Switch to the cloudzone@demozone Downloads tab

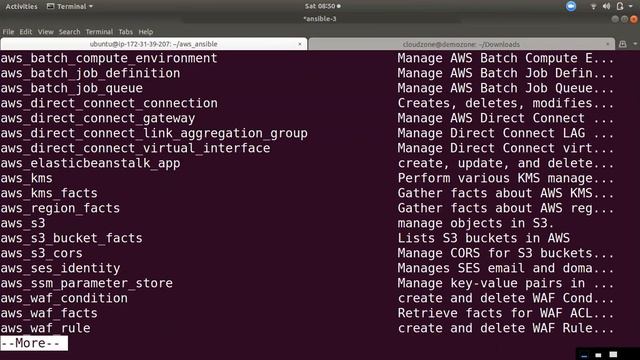pyautogui.click(x=461, y=44)
